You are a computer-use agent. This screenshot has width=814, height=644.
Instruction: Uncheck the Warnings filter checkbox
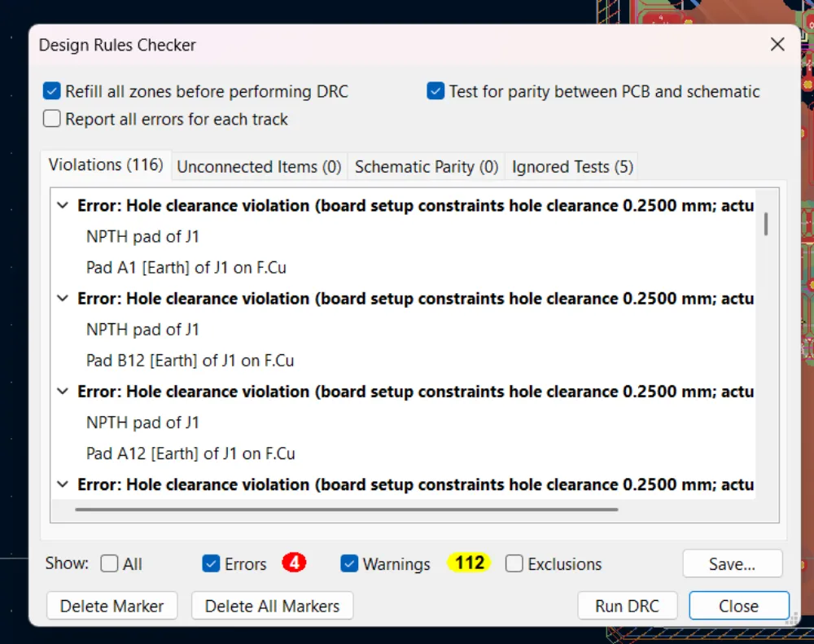tap(350, 563)
